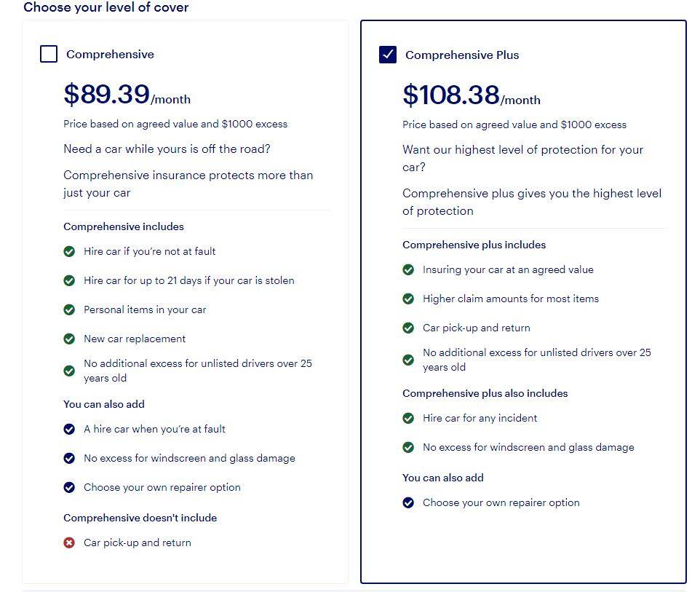The width and height of the screenshot is (700, 592).
Task: Click green tick next to New car replacement
Action: pos(69,339)
